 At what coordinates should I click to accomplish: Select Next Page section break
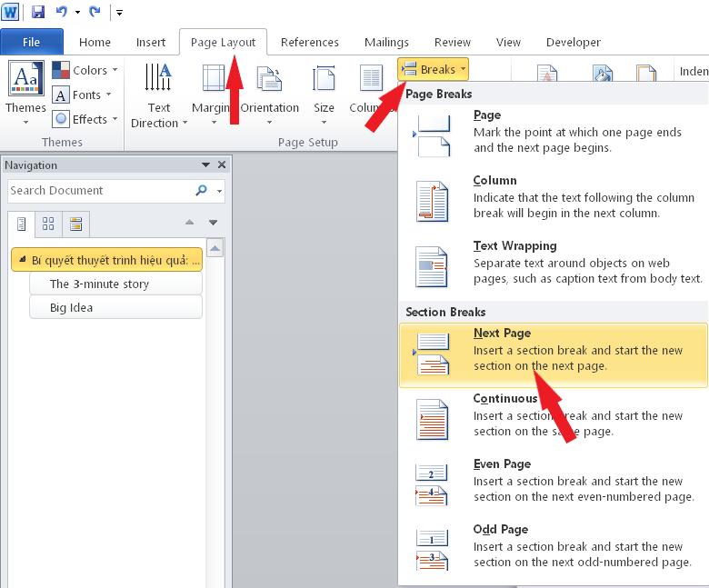553,350
